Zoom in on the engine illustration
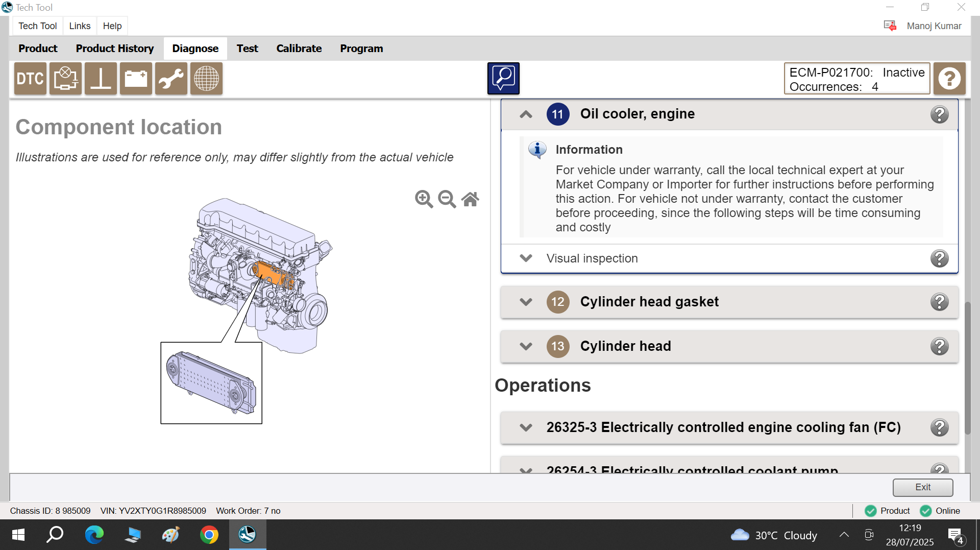This screenshot has width=980, height=550. pos(424,199)
